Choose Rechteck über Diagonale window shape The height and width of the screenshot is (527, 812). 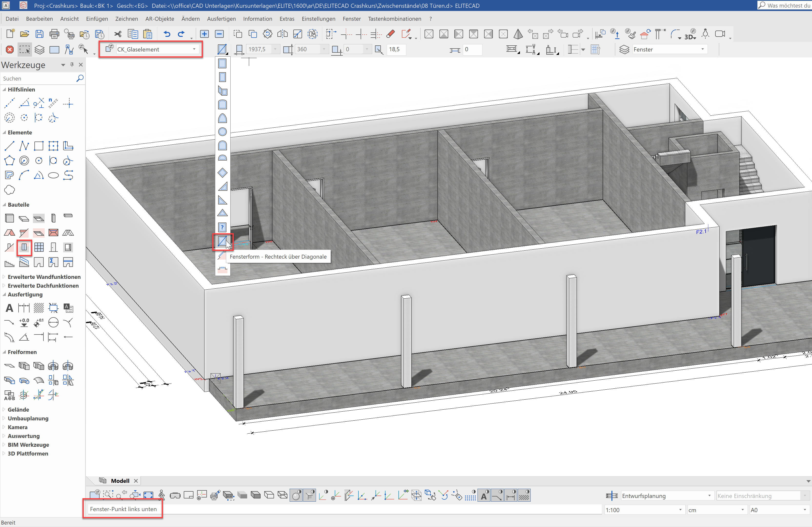click(x=222, y=241)
